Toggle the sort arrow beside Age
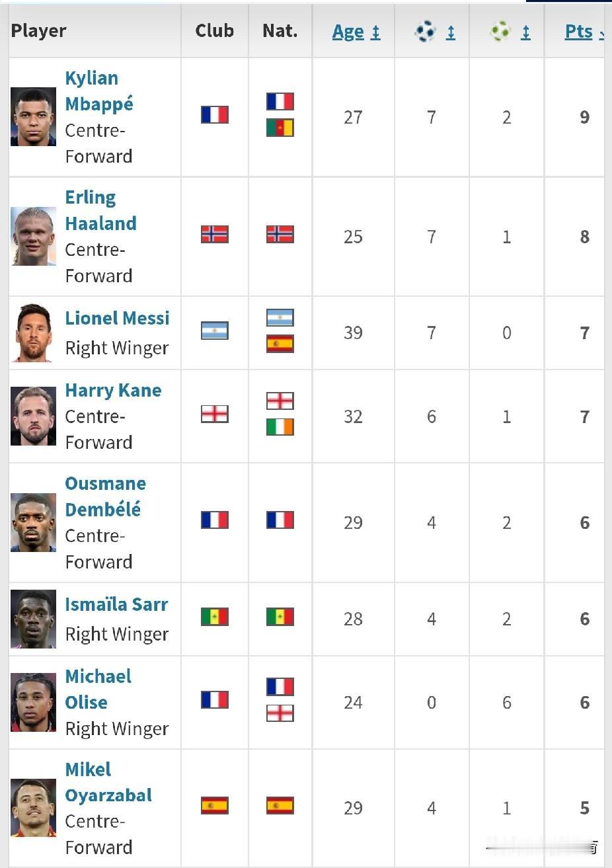This screenshot has height=868, width=612. (x=375, y=32)
